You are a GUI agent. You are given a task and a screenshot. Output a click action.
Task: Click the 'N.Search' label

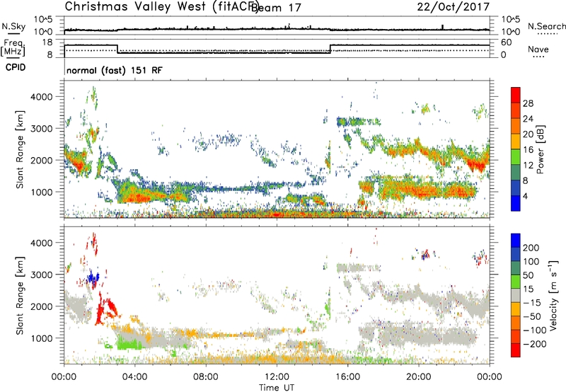546,26
